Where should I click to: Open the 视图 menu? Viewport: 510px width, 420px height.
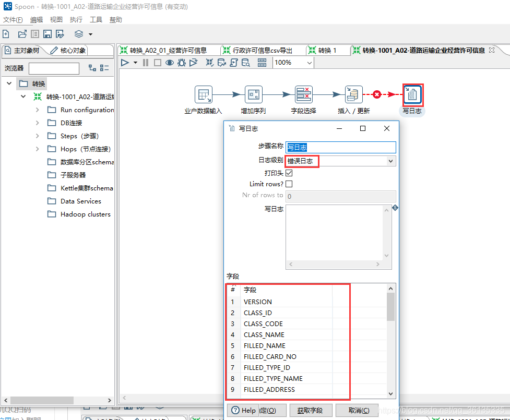(56, 19)
